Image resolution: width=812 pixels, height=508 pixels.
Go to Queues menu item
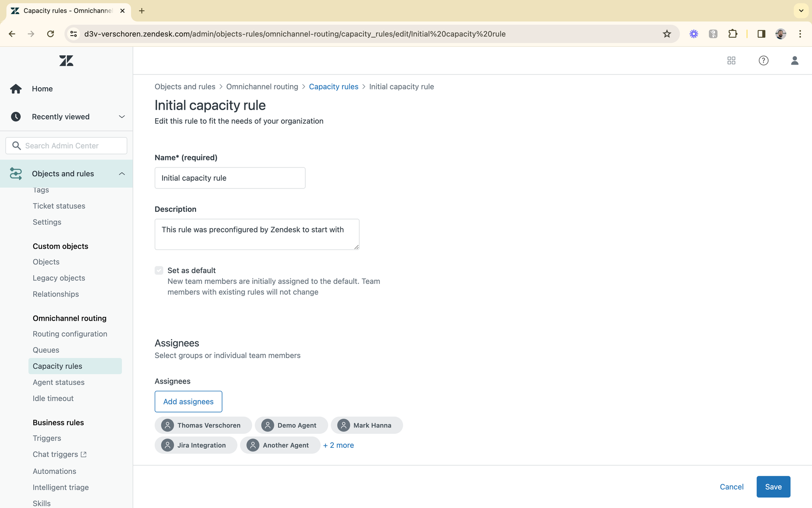click(x=46, y=350)
